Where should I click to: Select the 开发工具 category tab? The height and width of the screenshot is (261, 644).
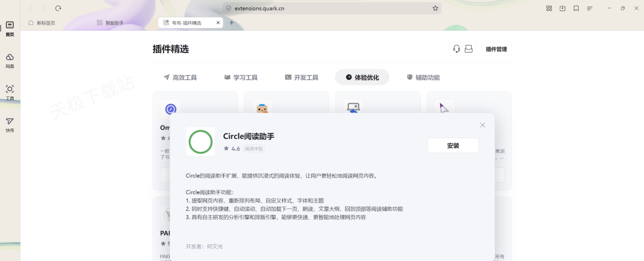click(x=301, y=77)
